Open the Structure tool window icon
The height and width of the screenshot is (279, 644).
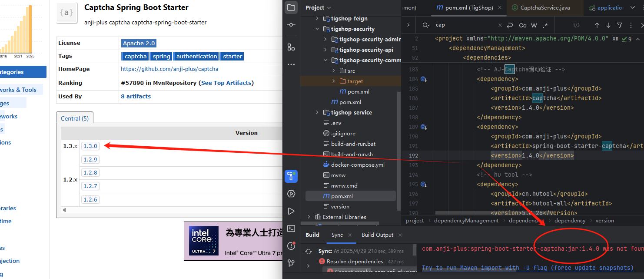click(291, 47)
